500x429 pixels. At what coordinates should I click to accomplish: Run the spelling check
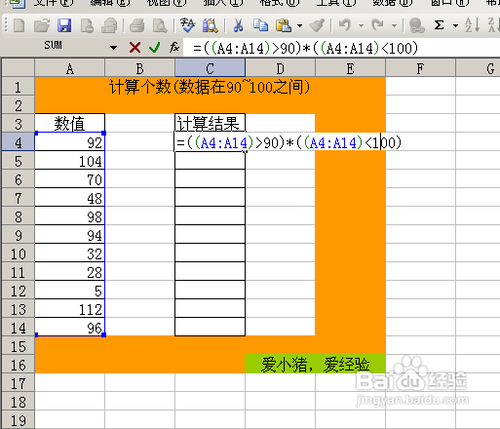(188, 26)
